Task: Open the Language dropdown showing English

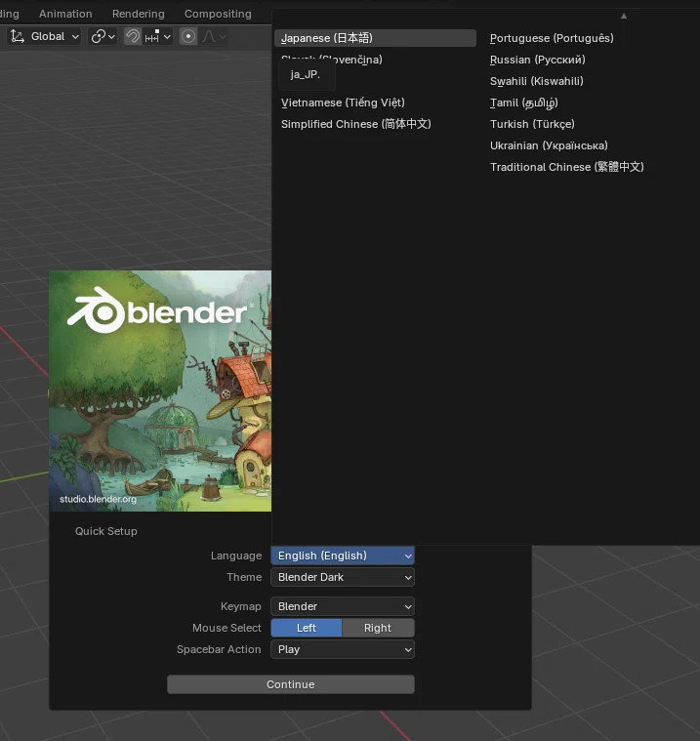Action: click(343, 556)
